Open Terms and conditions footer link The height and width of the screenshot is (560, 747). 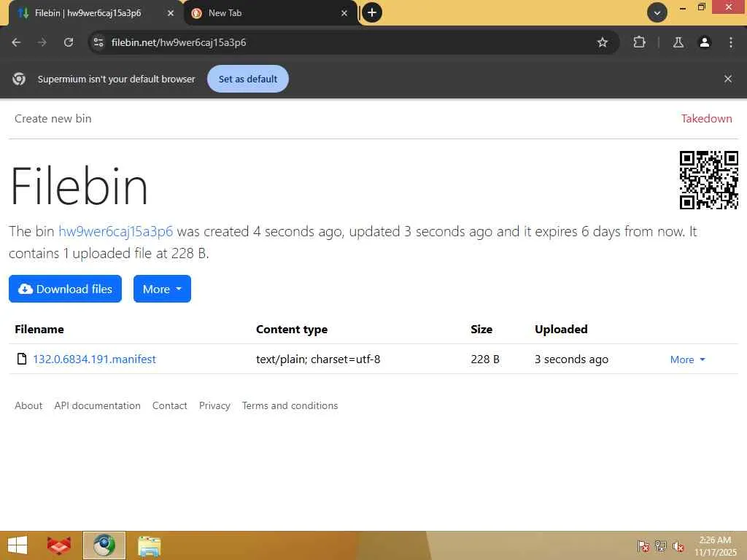[290, 405]
